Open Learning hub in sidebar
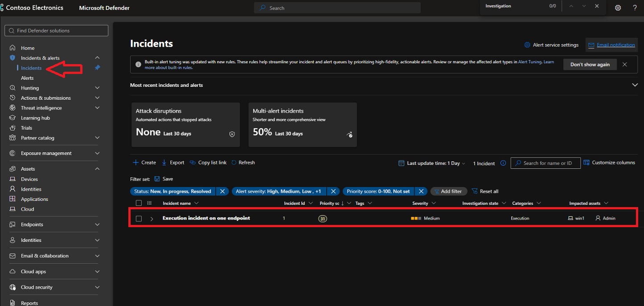Viewport: 644px width, 306px height. 35,118
